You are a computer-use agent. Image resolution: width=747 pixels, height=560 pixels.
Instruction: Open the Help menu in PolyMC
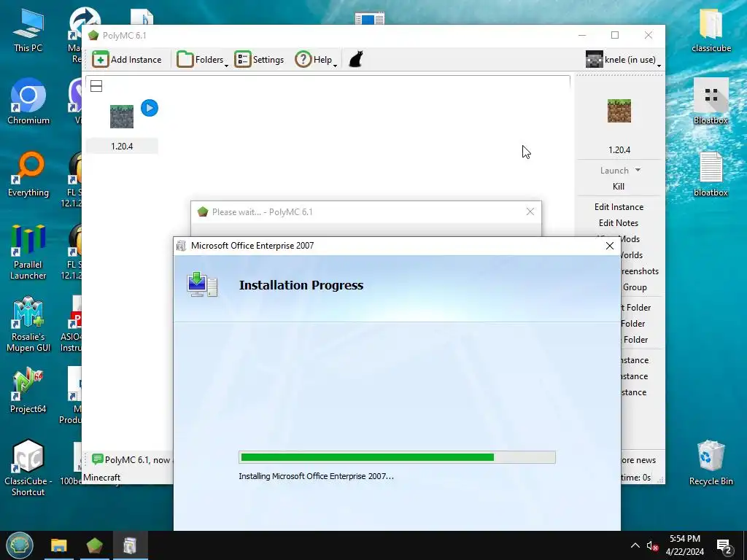coord(316,60)
